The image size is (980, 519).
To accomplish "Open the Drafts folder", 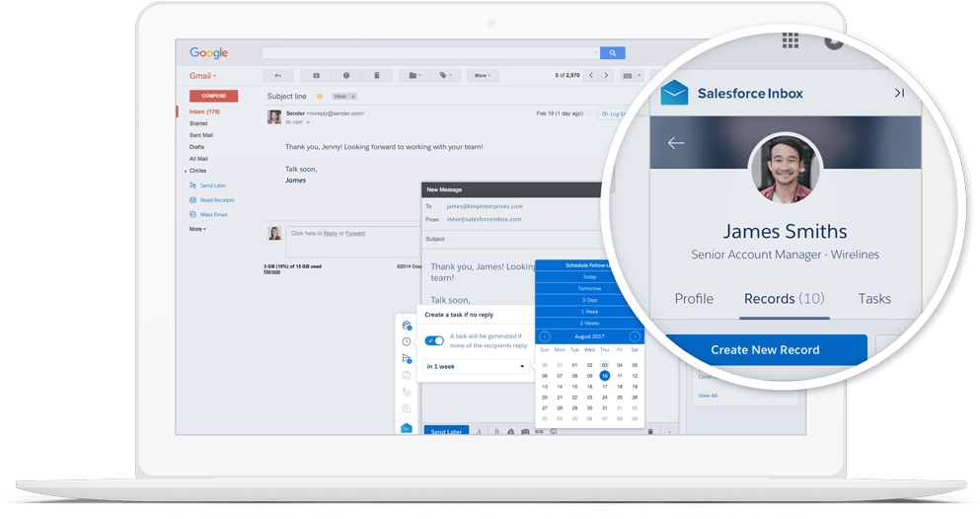I will pyautogui.click(x=196, y=147).
